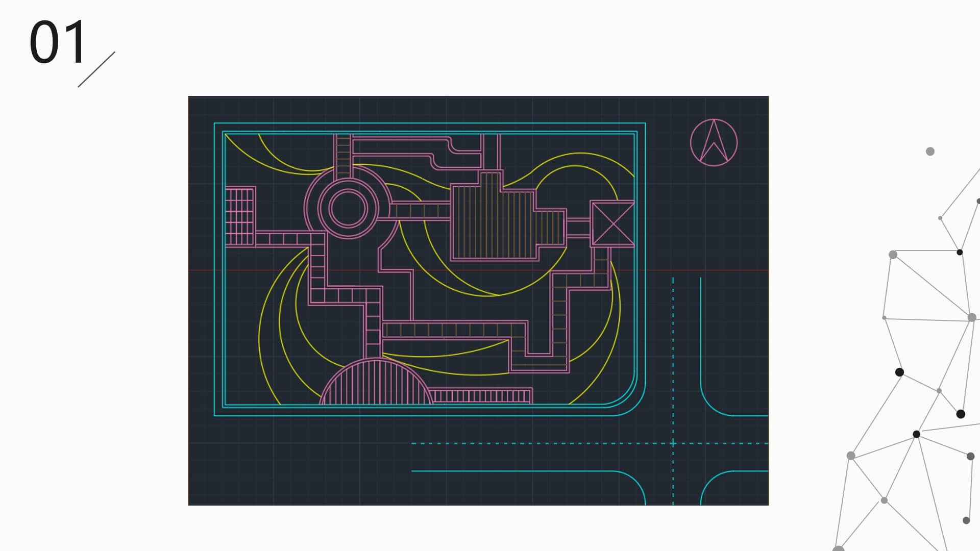Viewport: 980px width, 551px height.
Task: Click the crossed-square pavilion symbol in plan
Action: (x=612, y=224)
